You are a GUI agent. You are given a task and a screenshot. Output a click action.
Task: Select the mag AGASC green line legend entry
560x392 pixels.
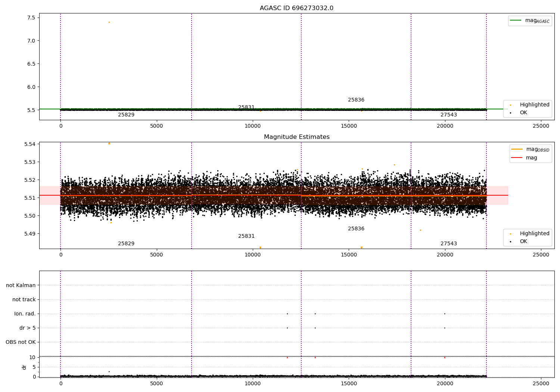pos(530,21)
